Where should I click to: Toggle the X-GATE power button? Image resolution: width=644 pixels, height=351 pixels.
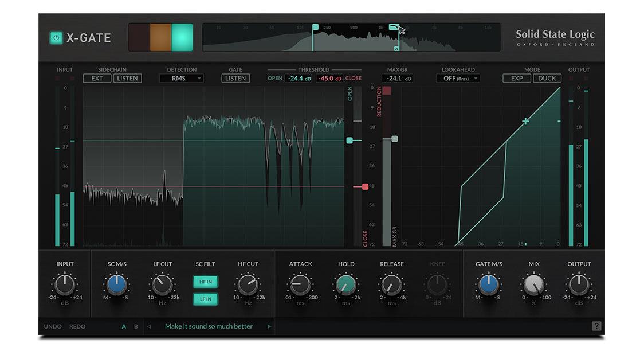[56, 38]
